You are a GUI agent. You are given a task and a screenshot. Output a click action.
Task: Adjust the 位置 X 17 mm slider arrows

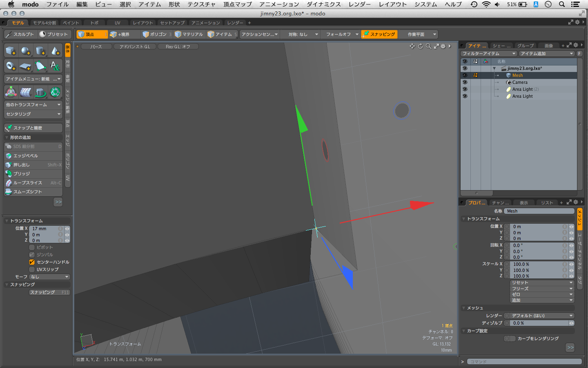pos(67,229)
